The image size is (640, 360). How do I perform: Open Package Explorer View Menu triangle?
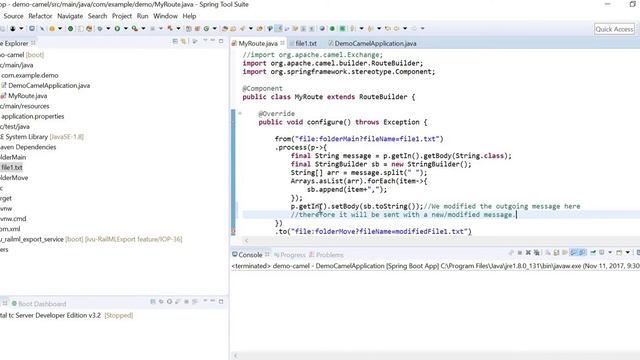(205, 41)
